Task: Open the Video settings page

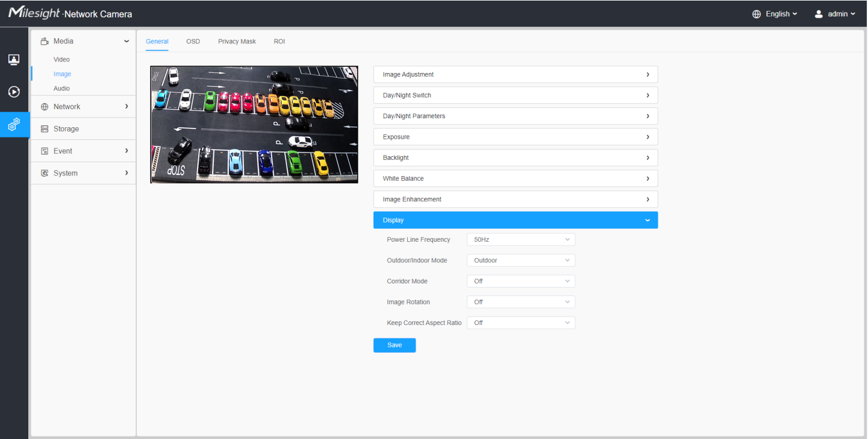Action: tap(61, 60)
